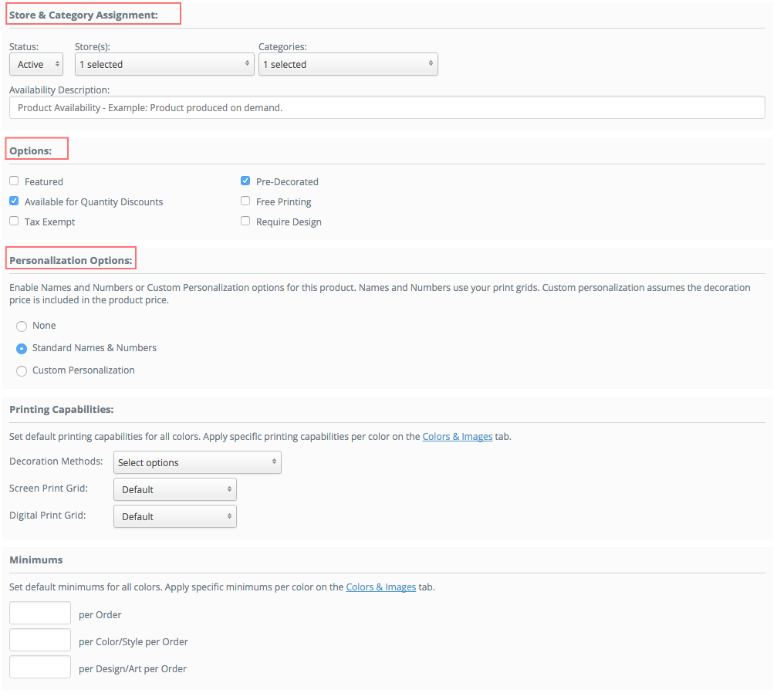
Task: Follow Colors & Images link under Minimums
Action: [x=381, y=587]
